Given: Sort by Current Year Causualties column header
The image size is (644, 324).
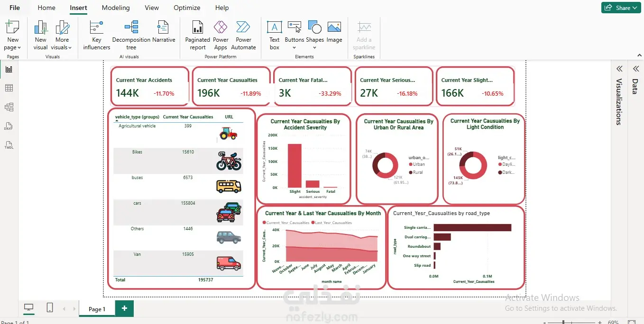Looking at the screenshot, I should pos(188,117).
